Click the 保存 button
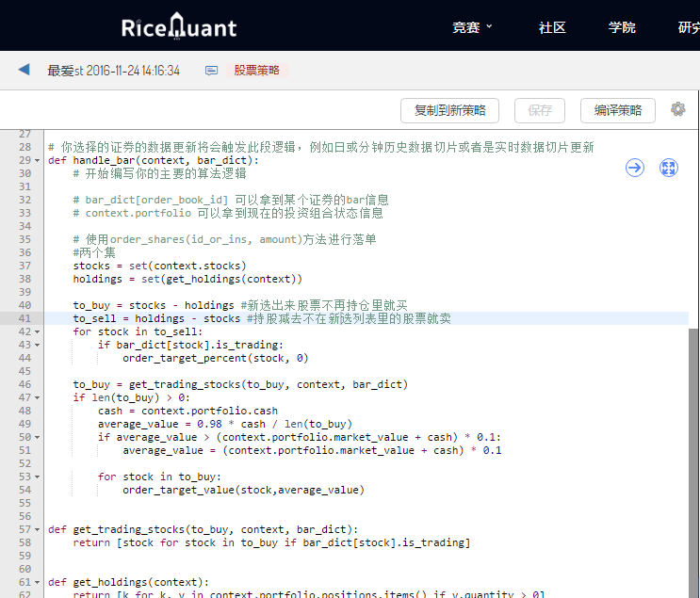The height and width of the screenshot is (598, 700). (540, 110)
